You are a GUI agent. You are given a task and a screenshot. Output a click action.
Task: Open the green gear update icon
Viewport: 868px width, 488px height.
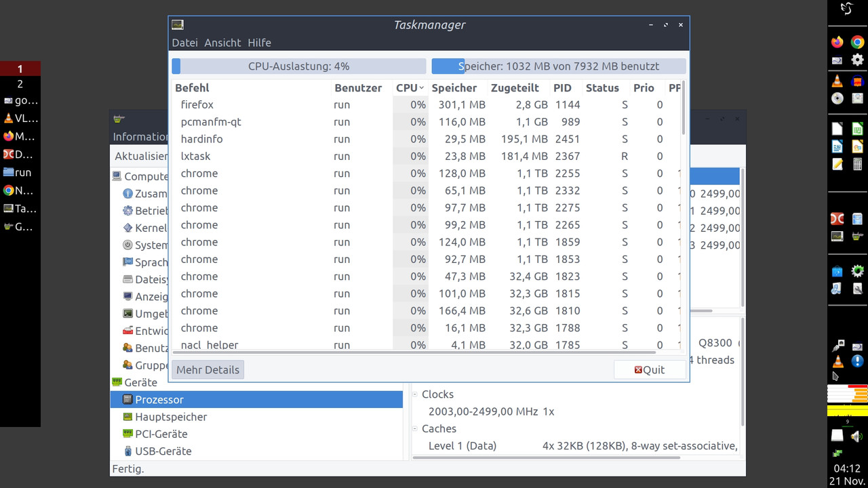pyautogui.click(x=857, y=271)
